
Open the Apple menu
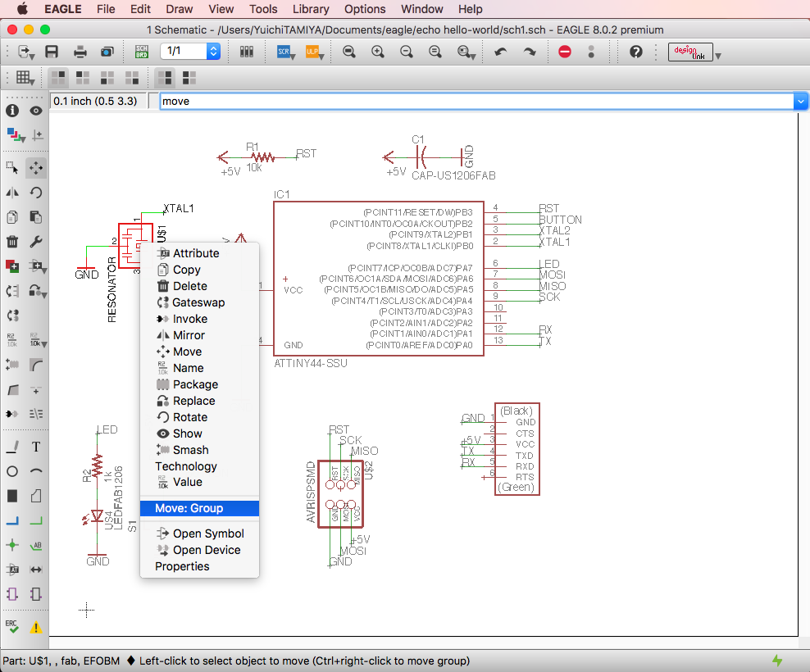(x=22, y=9)
